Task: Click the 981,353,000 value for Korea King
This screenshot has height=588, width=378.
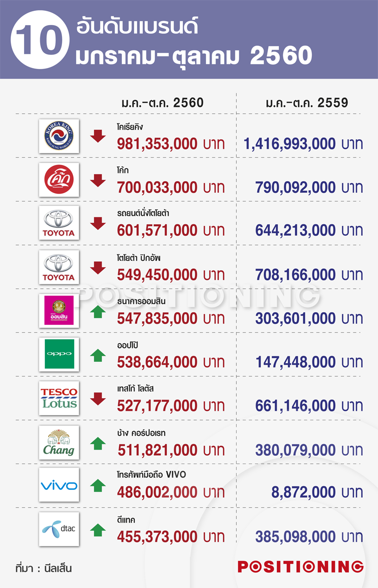Action: point(157,144)
